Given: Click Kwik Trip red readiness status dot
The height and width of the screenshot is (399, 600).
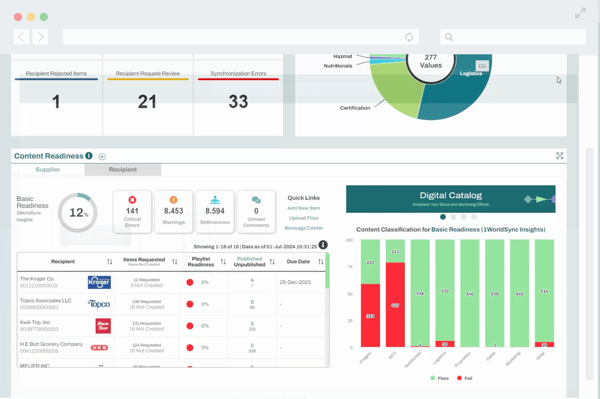Looking at the screenshot, I should click(x=190, y=326).
